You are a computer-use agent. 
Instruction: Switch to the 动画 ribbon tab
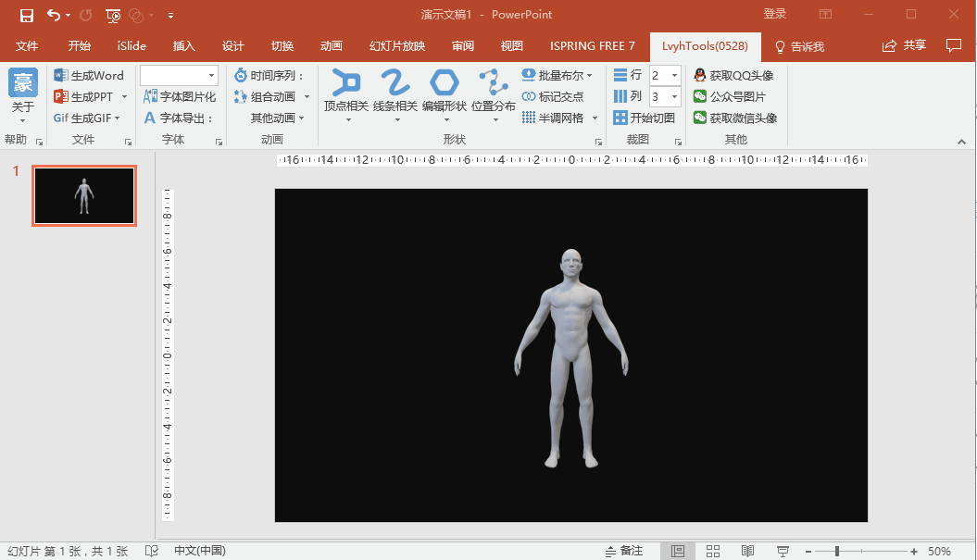[331, 46]
